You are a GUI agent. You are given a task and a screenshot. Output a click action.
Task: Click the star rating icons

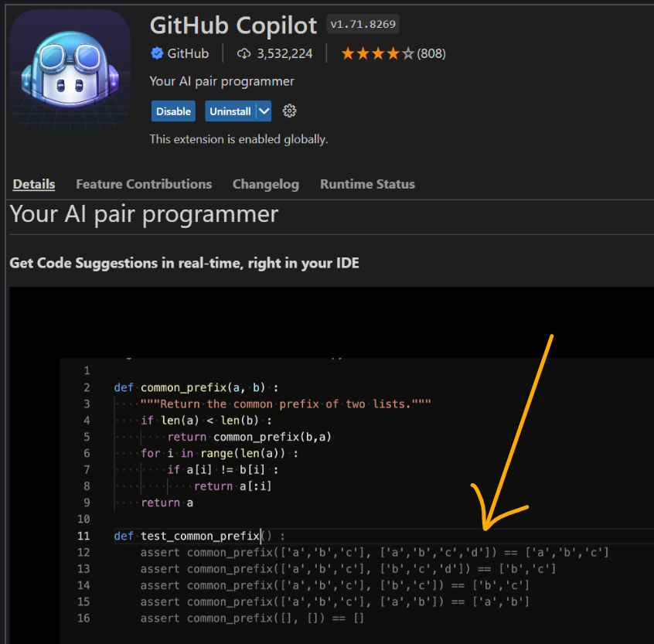click(377, 53)
